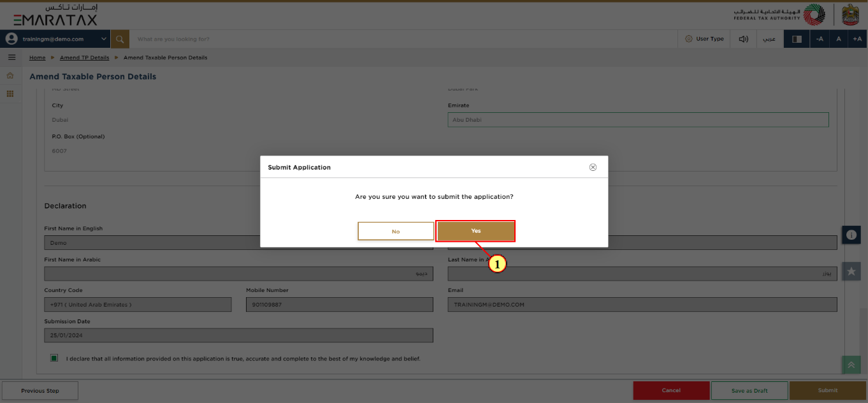Click the Home breadcrumb link
The width and height of the screenshot is (868, 403).
coord(38,57)
